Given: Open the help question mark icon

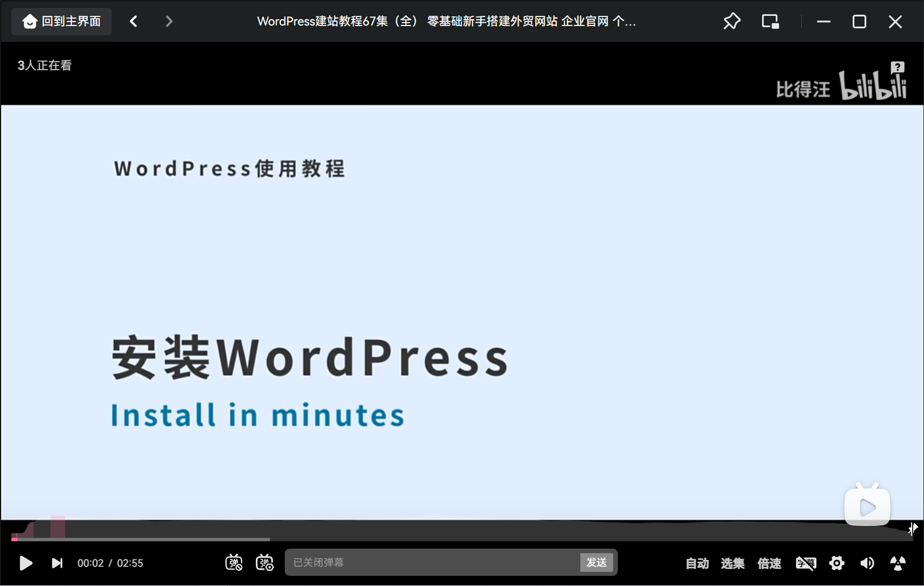Looking at the screenshot, I should (x=897, y=67).
